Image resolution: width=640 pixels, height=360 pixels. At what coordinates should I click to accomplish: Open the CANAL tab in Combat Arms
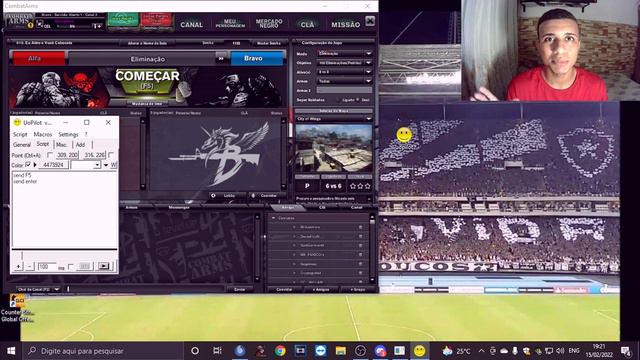click(191, 24)
